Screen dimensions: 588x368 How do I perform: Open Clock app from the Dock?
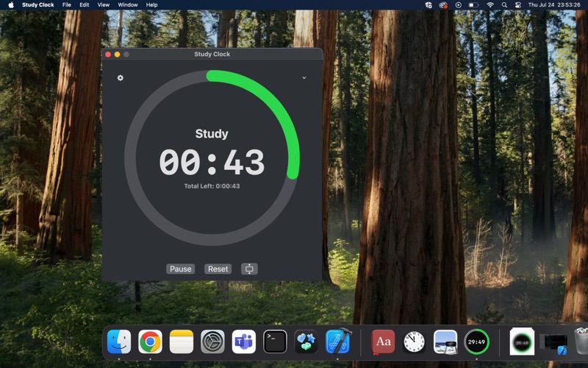click(414, 342)
